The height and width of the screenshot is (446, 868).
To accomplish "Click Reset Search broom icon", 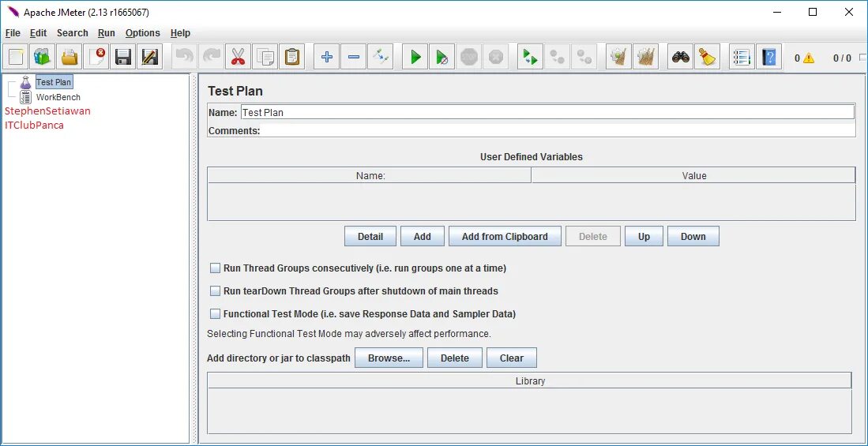I will tap(706, 57).
